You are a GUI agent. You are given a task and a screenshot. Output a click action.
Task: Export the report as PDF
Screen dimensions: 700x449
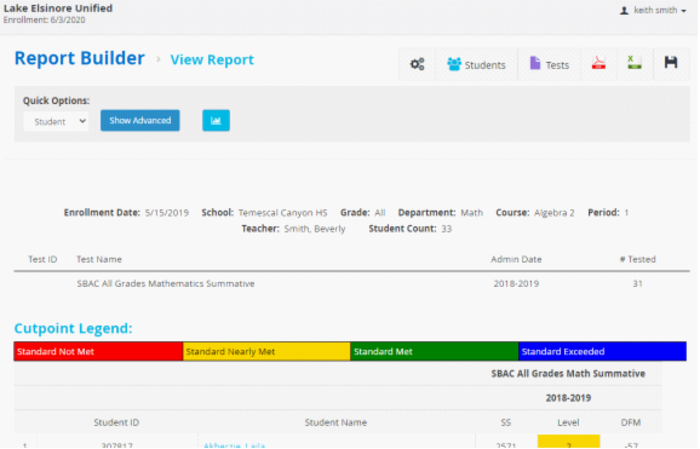(x=598, y=64)
